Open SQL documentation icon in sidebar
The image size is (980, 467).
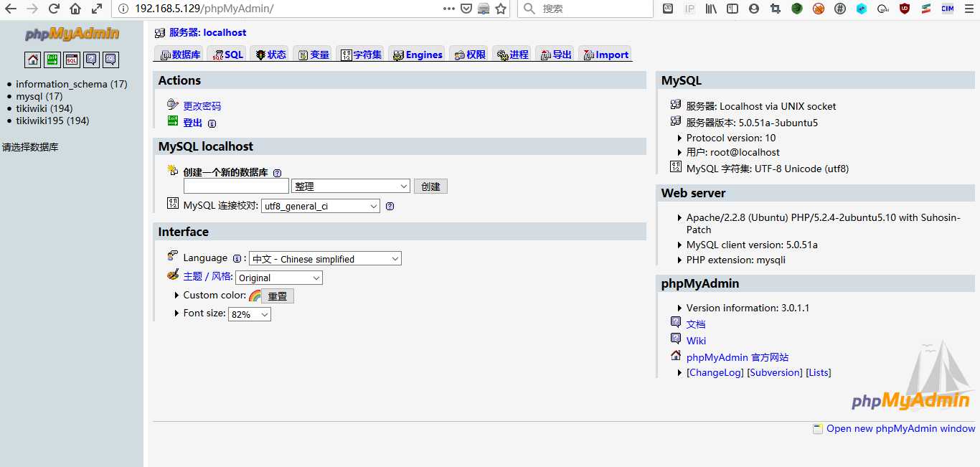[x=110, y=60]
